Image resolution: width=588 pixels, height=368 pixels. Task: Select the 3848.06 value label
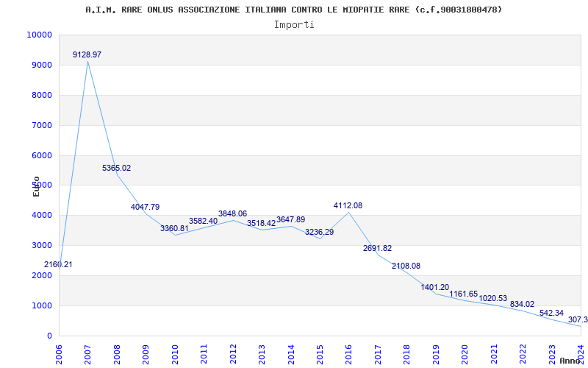point(232,213)
